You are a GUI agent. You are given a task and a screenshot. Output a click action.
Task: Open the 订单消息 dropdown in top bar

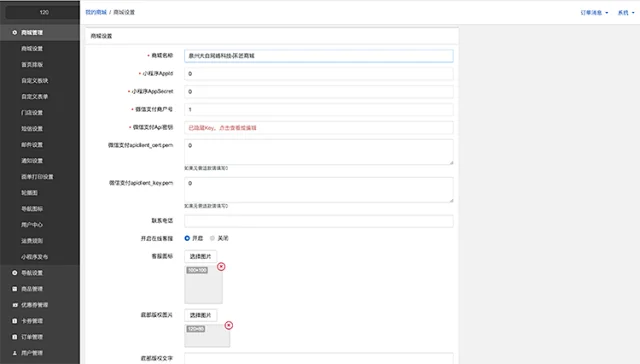[594, 13]
